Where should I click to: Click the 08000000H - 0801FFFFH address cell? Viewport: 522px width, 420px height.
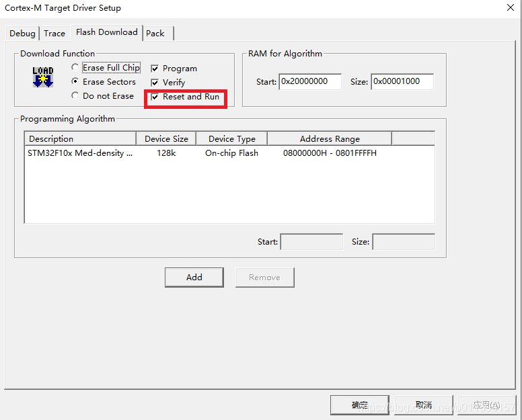(330, 153)
